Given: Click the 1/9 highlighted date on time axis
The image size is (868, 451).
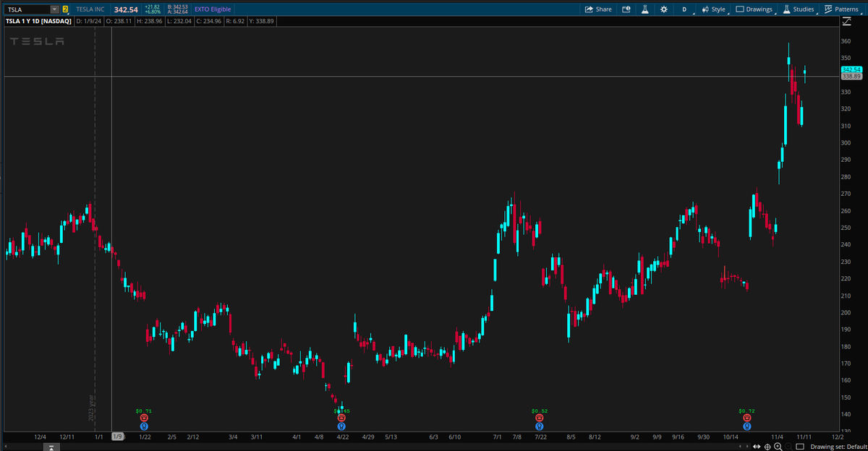Looking at the screenshot, I should pyautogui.click(x=118, y=437).
